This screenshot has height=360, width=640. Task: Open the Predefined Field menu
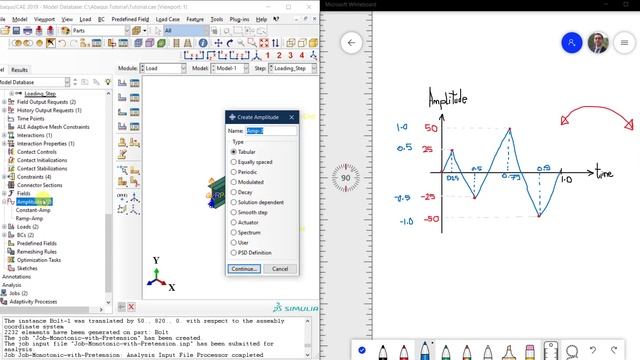click(x=130, y=19)
